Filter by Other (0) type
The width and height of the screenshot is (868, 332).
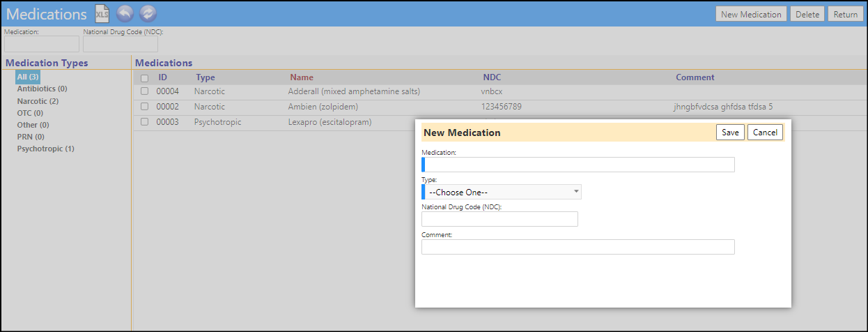tap(33, 125)
